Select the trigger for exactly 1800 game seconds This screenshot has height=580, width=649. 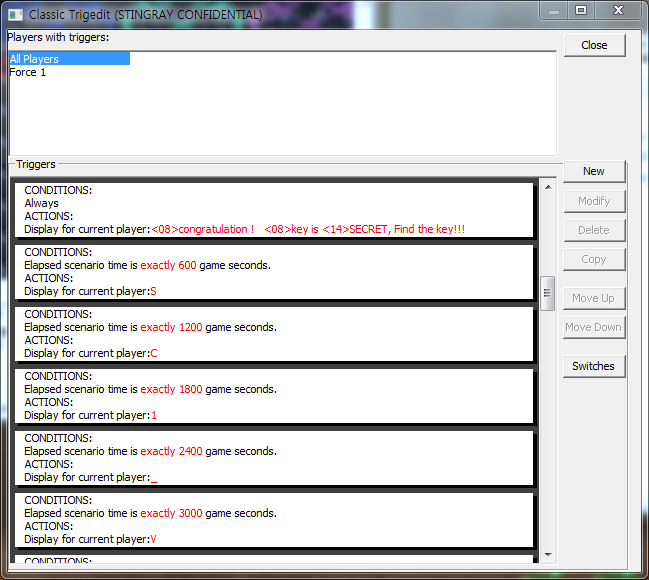[274, 396]
